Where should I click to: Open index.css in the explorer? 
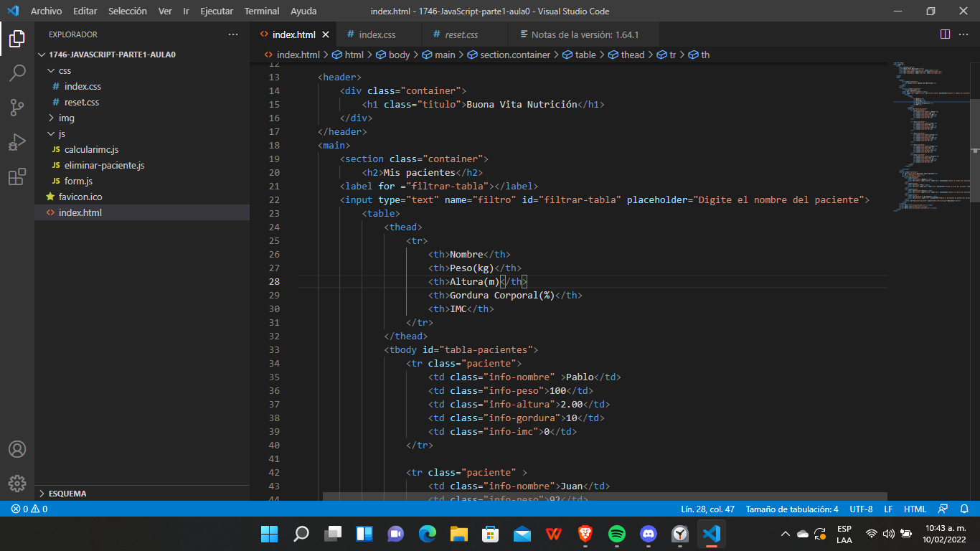point(142,86)
